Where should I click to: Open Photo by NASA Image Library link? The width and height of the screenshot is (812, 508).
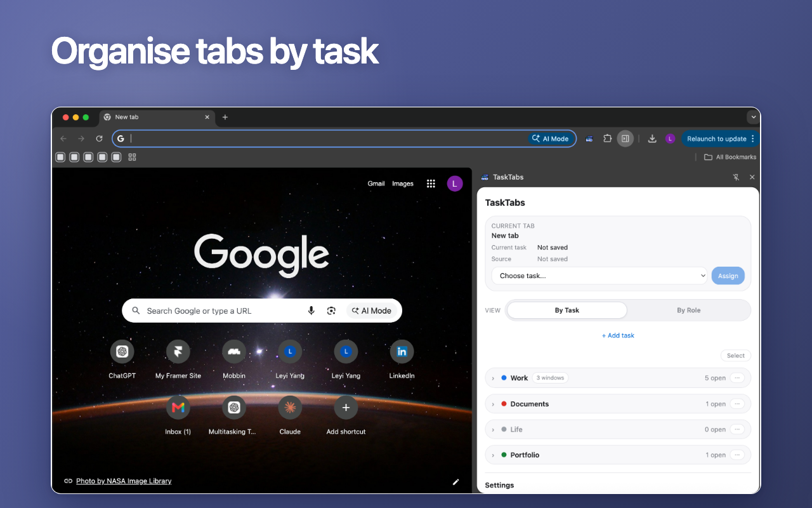pyautogui.click(x=124, y=481)
